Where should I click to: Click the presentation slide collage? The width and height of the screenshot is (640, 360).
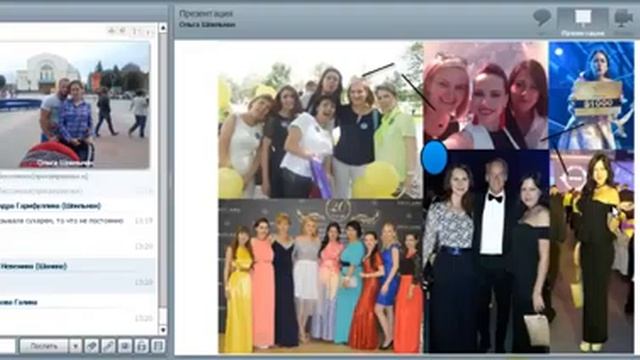coord(426,197)
